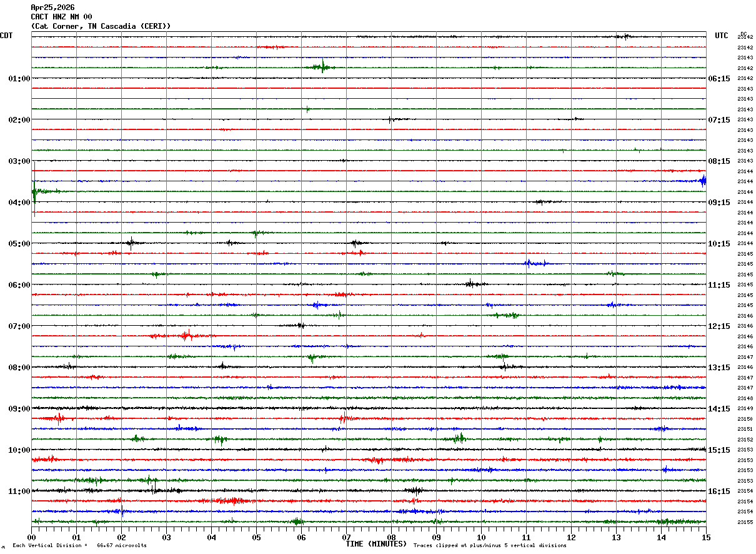Click the '05:00' CDT hour label
Screen dimensions: 756x554
click(x=19, y=244)
